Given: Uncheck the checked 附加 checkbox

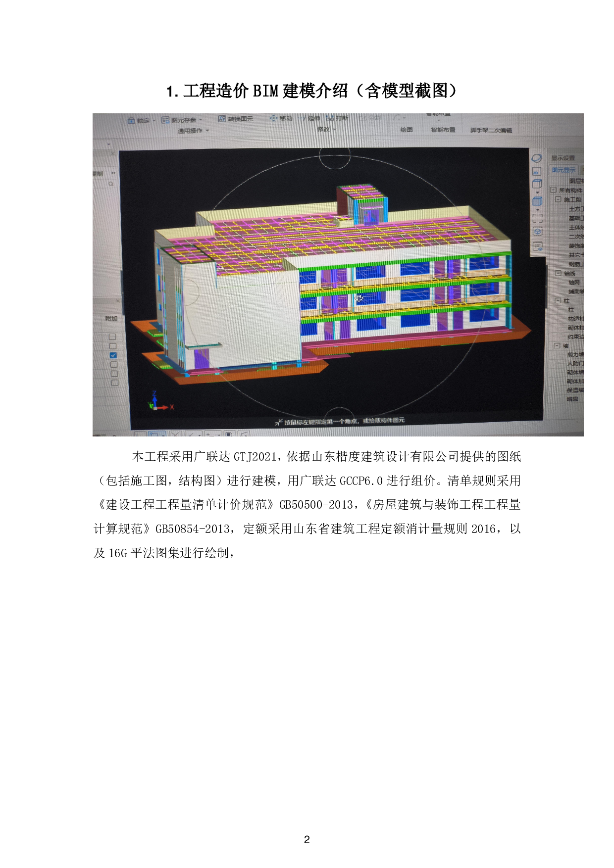Looking at the screenshot, I should click(x=113, y=355).
